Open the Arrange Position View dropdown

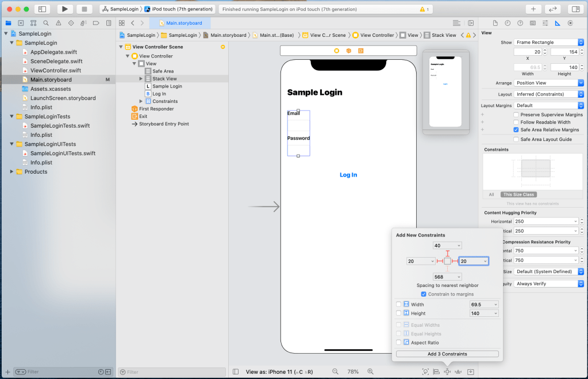click(548, 83)
